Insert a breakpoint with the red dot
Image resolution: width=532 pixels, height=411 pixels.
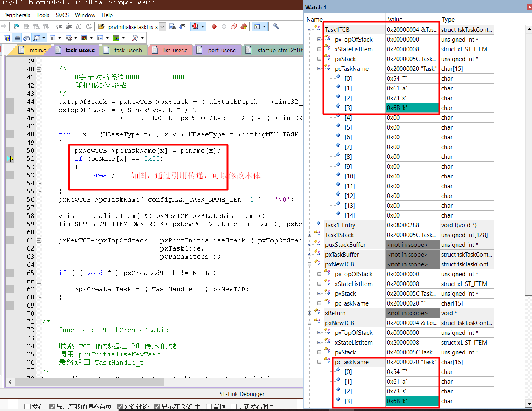[214, 26]
